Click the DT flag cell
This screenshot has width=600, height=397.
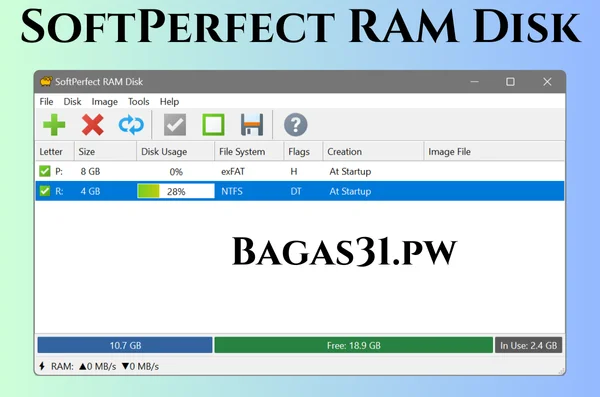pos(296,191)
